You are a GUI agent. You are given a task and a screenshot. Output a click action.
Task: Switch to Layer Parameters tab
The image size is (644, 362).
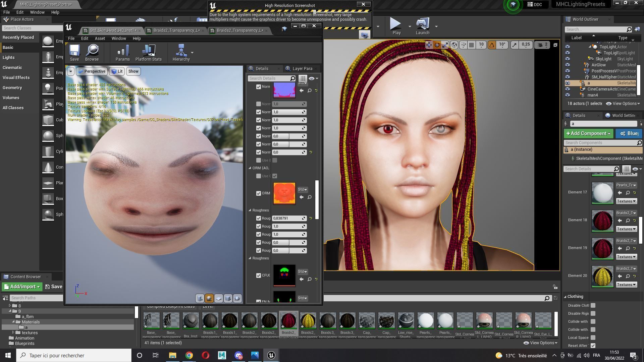click(x=302, y=69)
